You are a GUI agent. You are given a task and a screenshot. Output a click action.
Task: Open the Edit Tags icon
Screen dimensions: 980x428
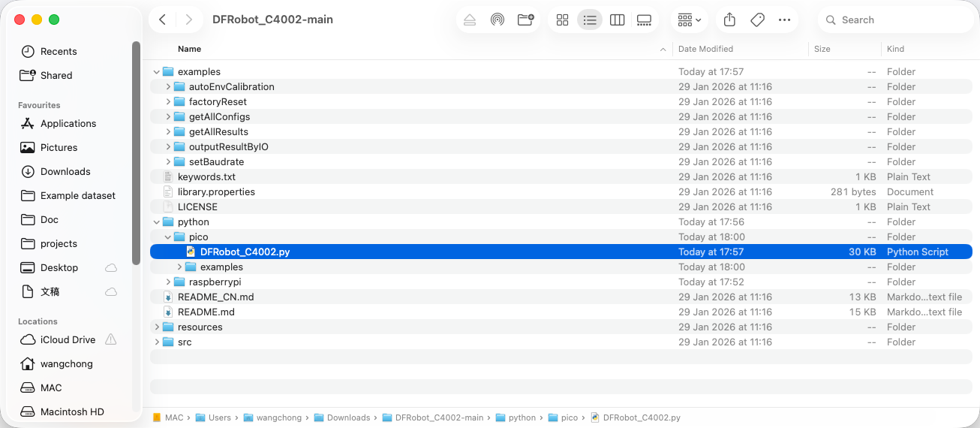coord(757,20)
